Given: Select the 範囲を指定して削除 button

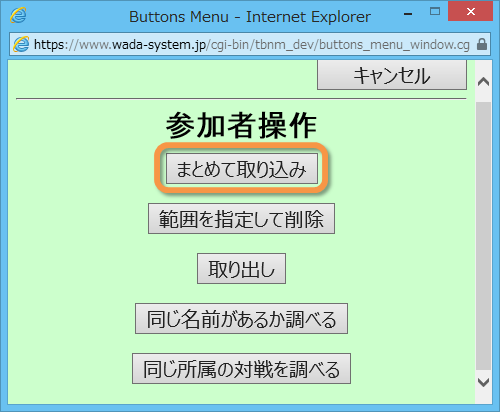Looking at the screenshot, I should pos(241,219).
